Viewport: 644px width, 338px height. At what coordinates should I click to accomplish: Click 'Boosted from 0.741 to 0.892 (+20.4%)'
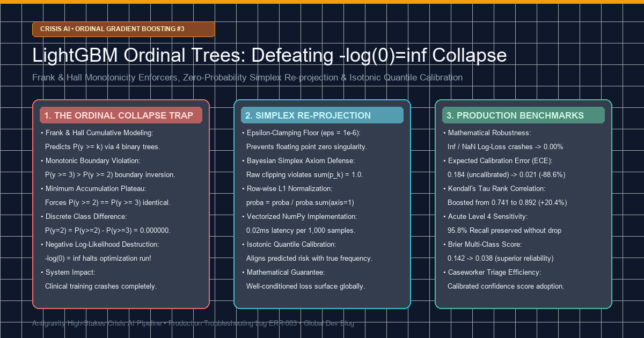[507, 202]
